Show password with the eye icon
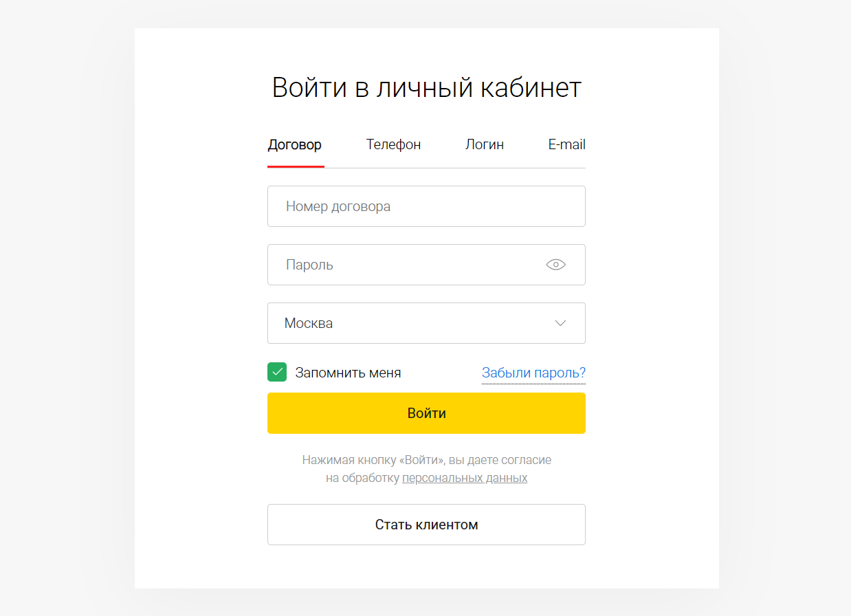The width and height of the screenshot is (851, 616). [555, 265]
